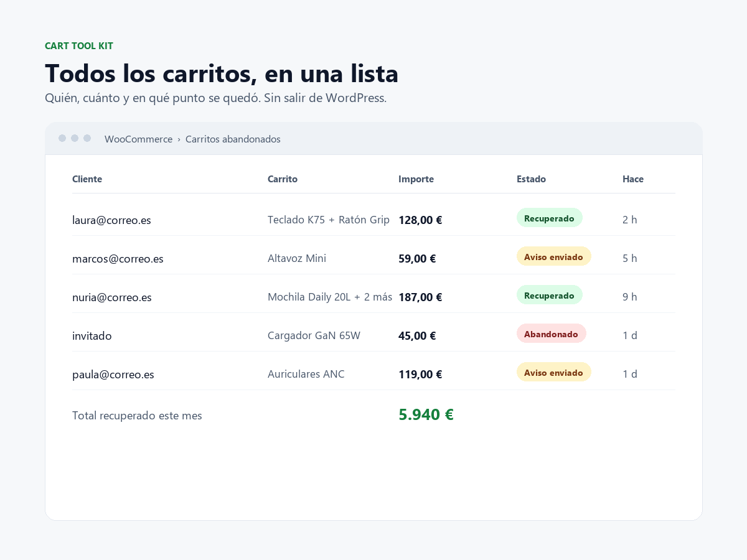Click the Todos los carritos heading
The image size is (747, 560).
tap(222, 73)
